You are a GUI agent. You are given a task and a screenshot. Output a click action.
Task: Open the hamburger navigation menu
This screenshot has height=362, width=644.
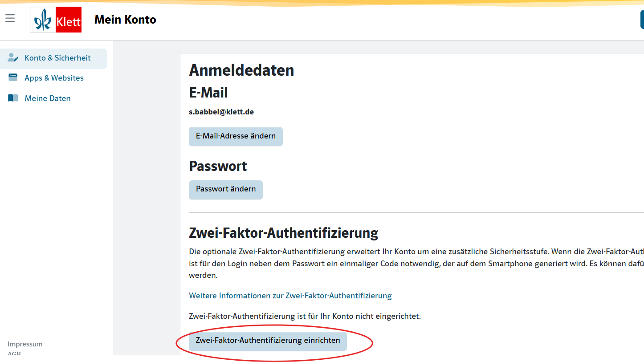[x=10, y=18]
